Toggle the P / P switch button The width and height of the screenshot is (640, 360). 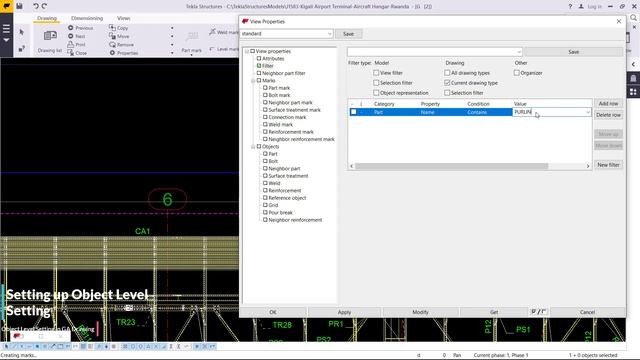[x=538, y=312]
